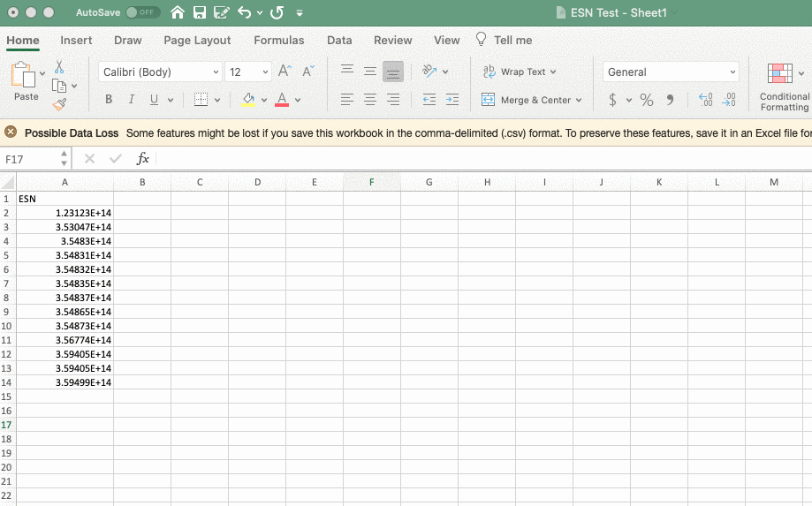Select column F header
This screenshot has width=812, height=506.
(x=372, y=182)
